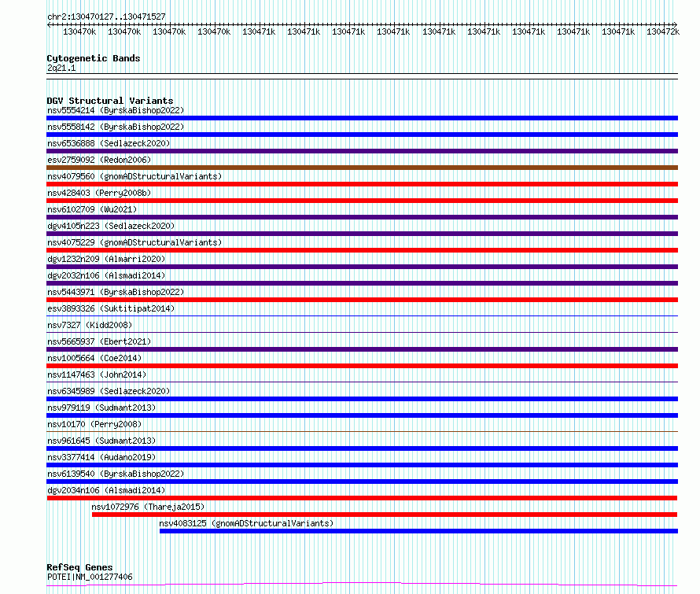700x594 pixels.
Task: Select variant nsv428403 (Perry2008b)
Action: pyautogui.click(x=99, y=193)
